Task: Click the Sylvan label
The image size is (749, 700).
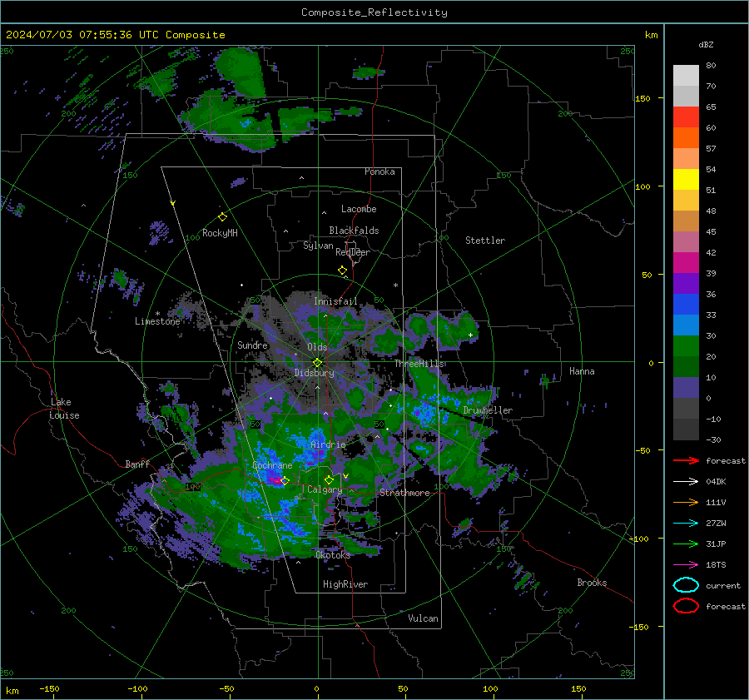Action: click(318, 246)
